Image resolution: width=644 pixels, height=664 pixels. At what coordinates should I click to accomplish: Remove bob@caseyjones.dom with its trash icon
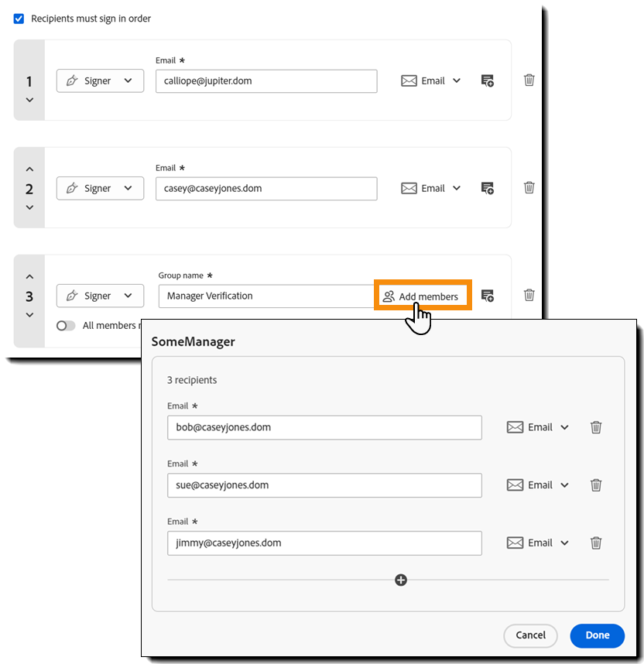click(596, 427)
